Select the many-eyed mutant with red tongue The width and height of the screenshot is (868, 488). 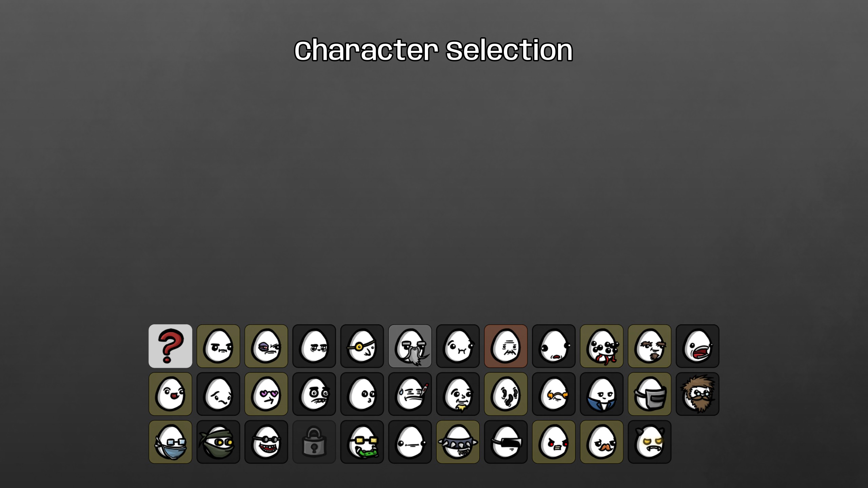coord(602,346)
